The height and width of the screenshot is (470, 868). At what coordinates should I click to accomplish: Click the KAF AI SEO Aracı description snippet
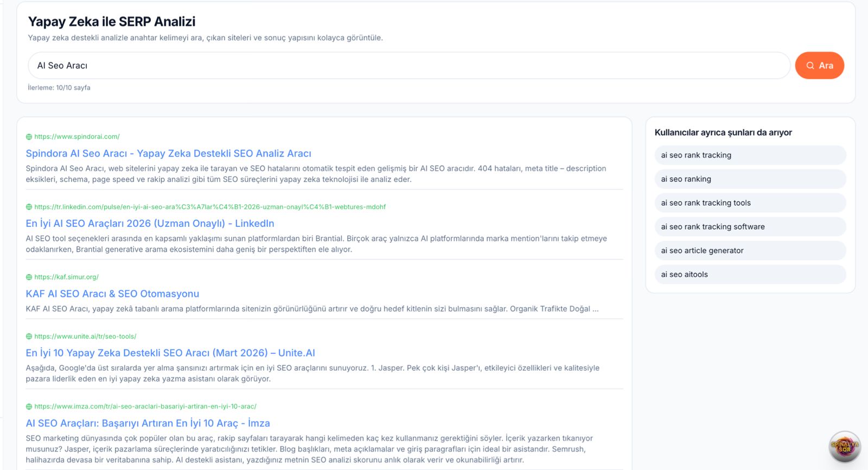tap(312, 309)
